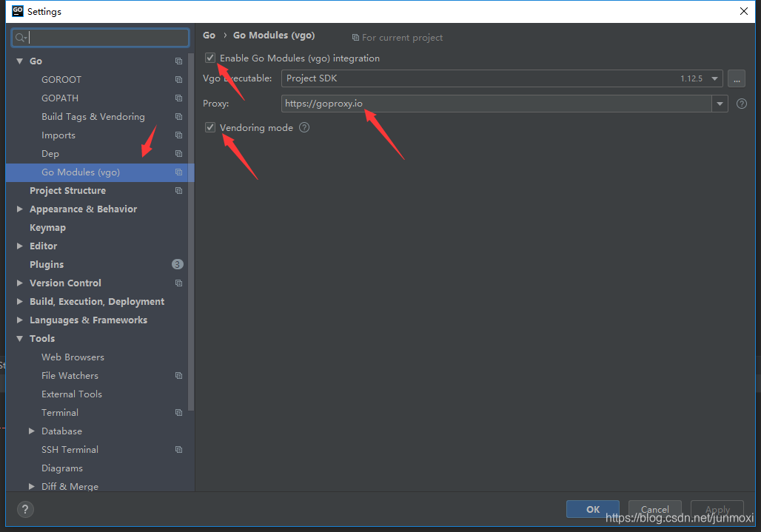
Task: Open Project Structure settings
Action: point(67,191)
